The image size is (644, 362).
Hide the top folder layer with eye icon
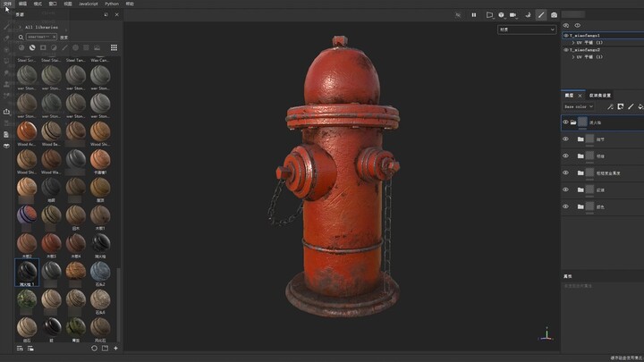coord(565,122)
